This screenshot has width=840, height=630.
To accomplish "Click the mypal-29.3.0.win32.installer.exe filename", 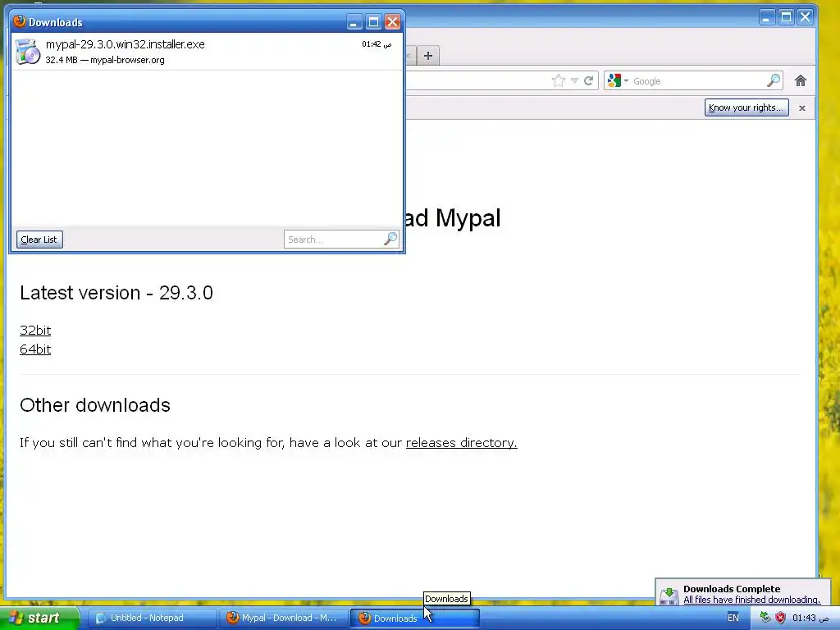I will click(x=126, y=44).
